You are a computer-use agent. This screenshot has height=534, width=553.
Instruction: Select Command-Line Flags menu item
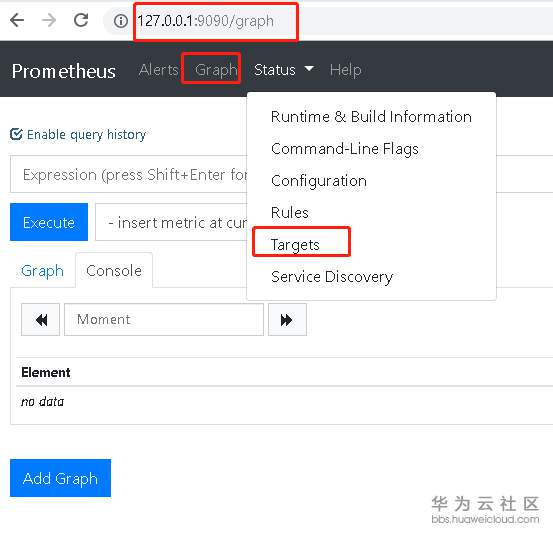click(345, 149)
